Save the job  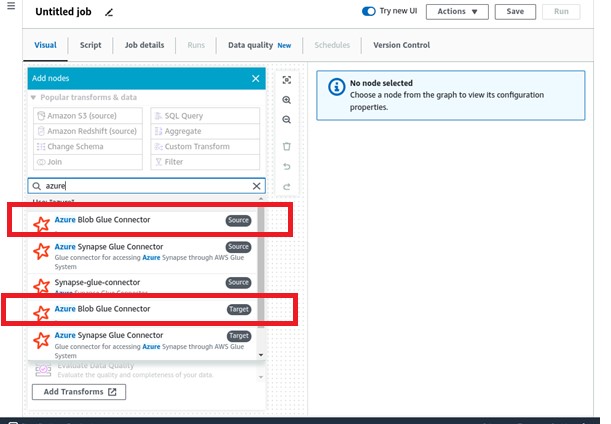pyautogui.click(x=515, y=12)
